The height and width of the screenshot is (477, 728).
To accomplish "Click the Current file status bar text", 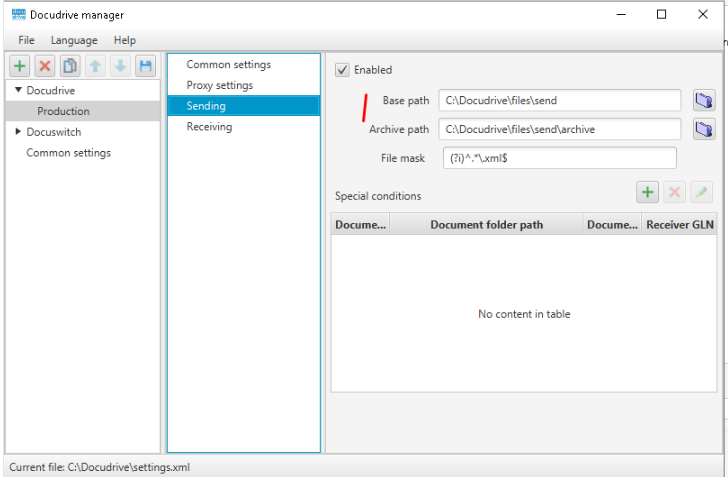I will coord(99,467).
